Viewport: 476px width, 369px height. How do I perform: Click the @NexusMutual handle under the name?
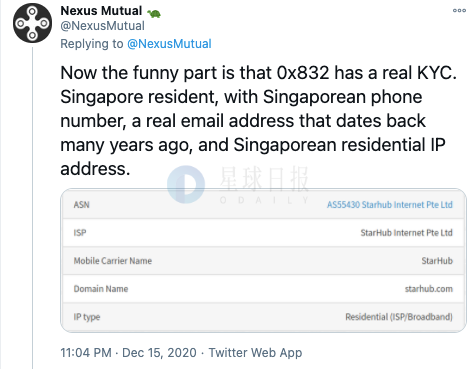coord(103,26)
